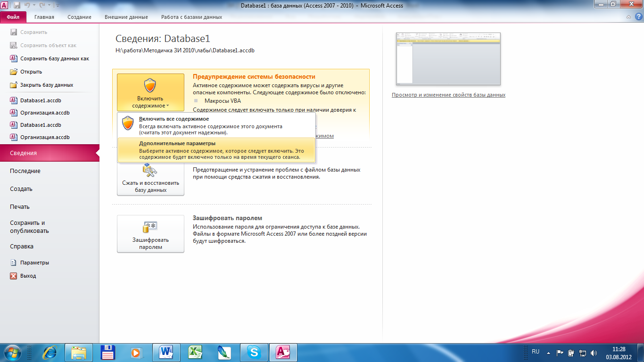Viewport: 644px width, 362px height.
Task: Click the Undo arrow in Quick Access Toolbar
Action: click(x=27, y=5)
